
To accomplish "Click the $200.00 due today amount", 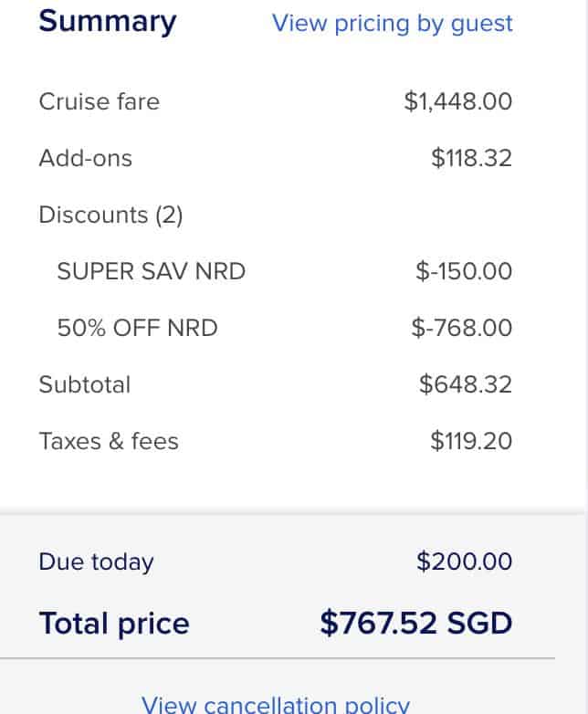I will pyautogui.click(x=464, y=562).
